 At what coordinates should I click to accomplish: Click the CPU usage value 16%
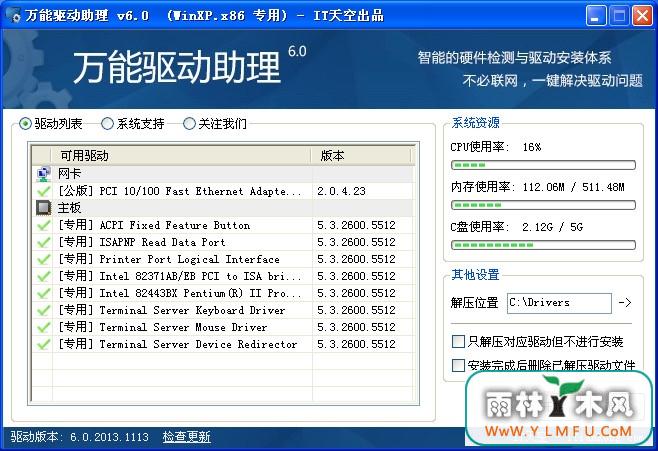coord(532,147)
